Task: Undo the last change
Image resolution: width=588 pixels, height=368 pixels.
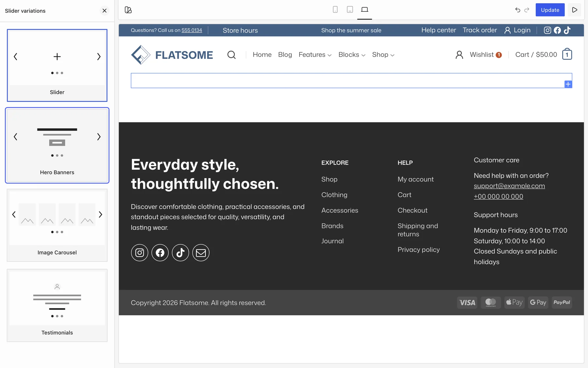Action: coord(518,10)
